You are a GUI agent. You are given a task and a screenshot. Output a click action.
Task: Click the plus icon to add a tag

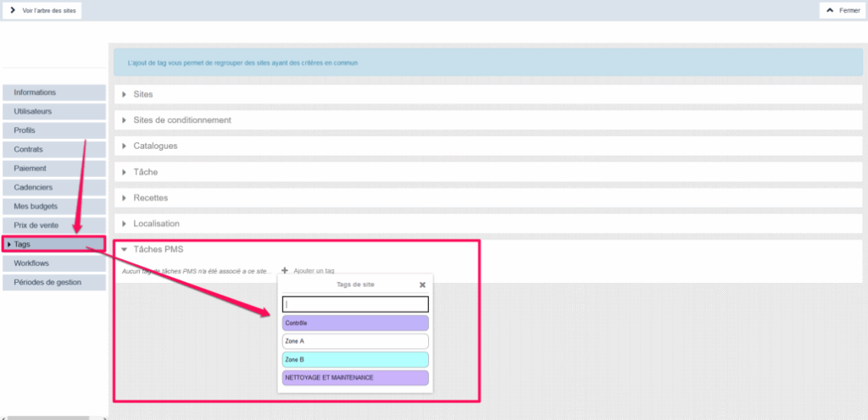coord(285,271)
